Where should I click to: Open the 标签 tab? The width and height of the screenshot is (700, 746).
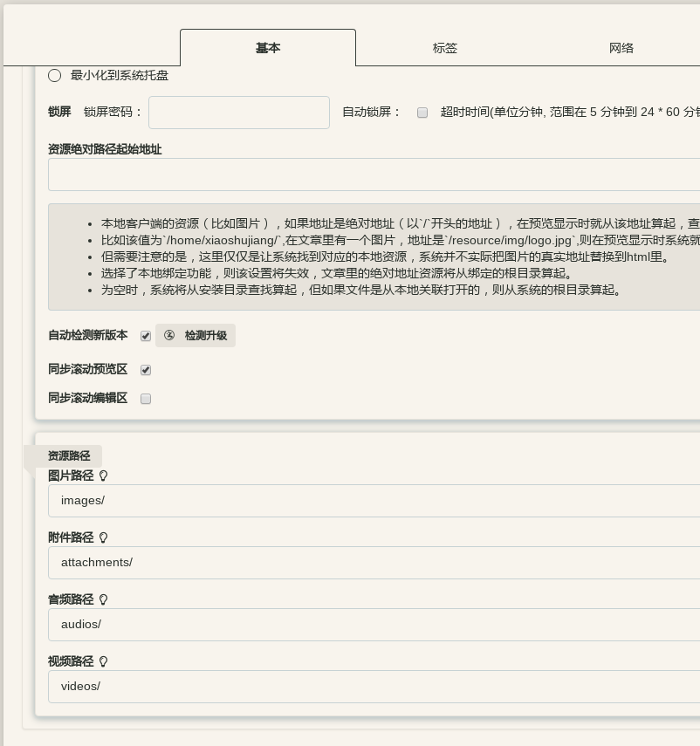445,48
